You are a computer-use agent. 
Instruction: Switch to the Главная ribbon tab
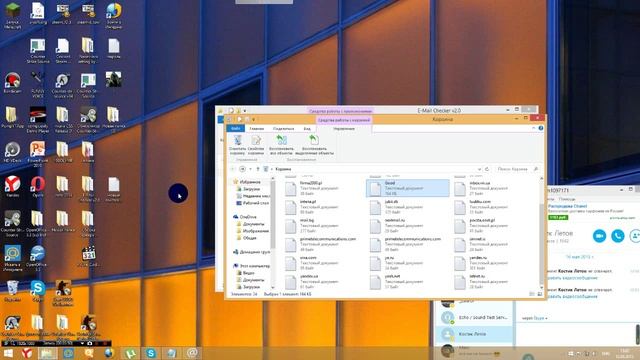(x=257, y=129)
